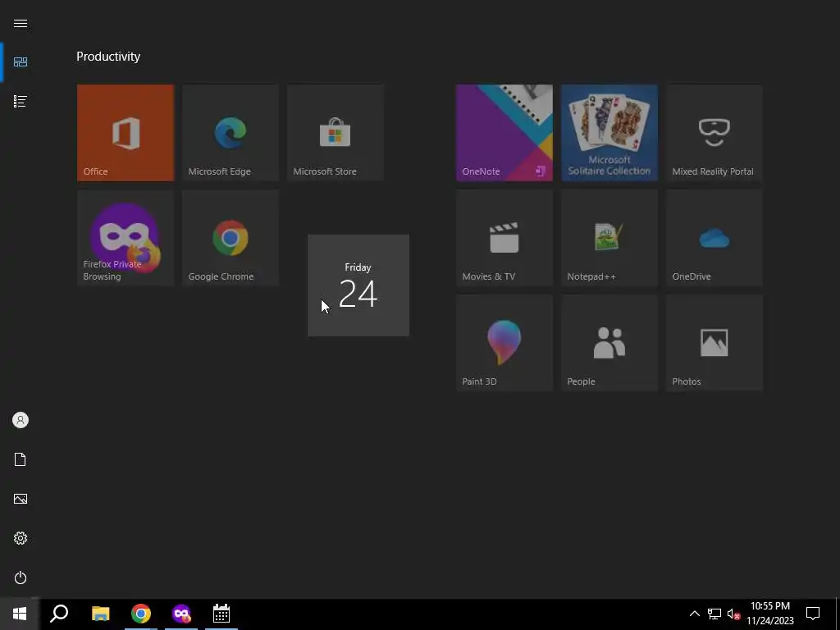Launch Paint 3D tile

pyautogui.click(x=504, y=342)
